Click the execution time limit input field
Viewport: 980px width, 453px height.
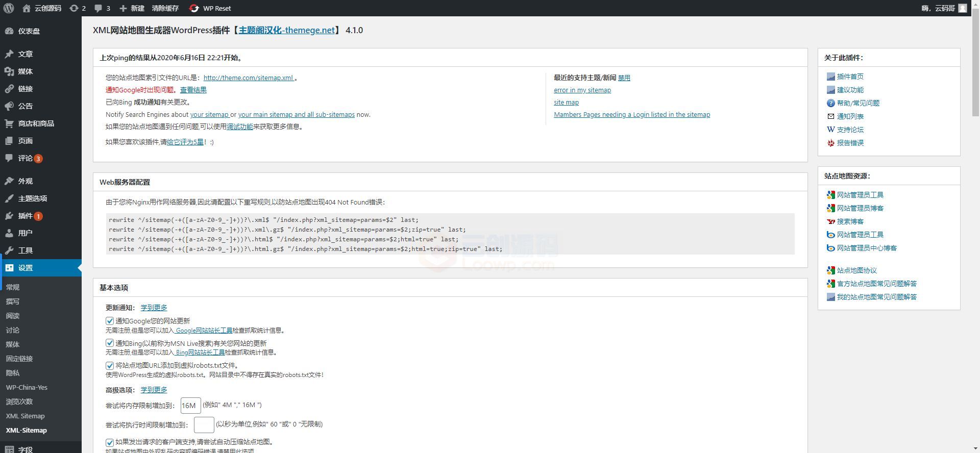click(x=204, y=425)
